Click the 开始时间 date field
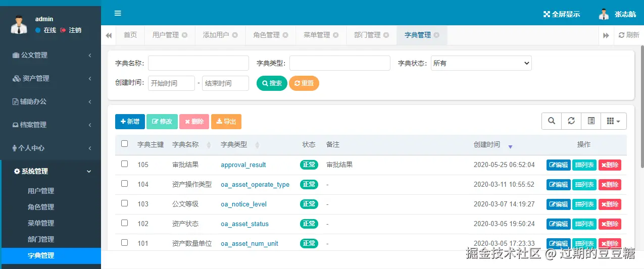Viewport: 644px width, 269px height. pos(171,83)
